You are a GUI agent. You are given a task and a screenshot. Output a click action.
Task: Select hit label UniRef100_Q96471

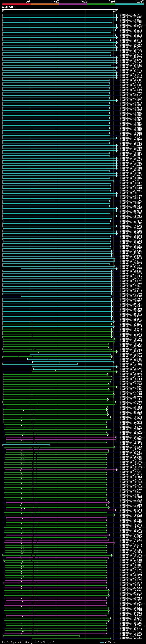tap(131, 40)
